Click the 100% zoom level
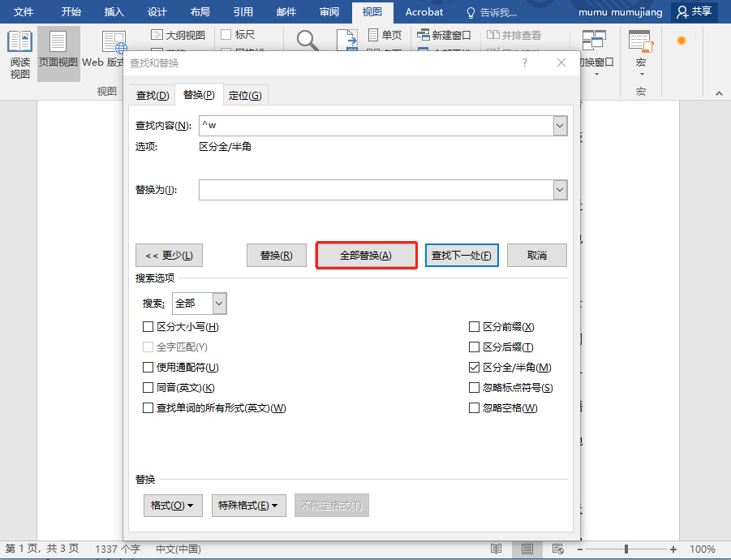731x560 pixels. (703, 549)
